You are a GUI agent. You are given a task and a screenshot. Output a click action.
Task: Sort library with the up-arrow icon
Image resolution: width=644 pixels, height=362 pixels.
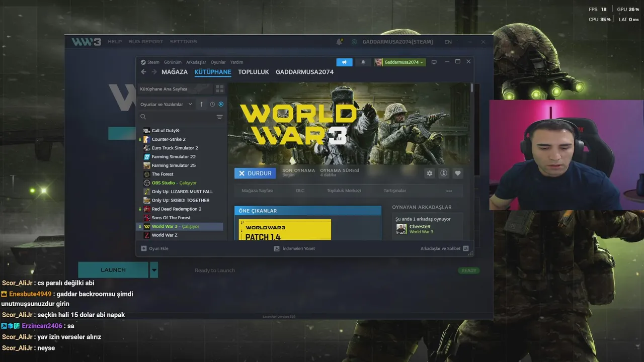tap(201, 104)
